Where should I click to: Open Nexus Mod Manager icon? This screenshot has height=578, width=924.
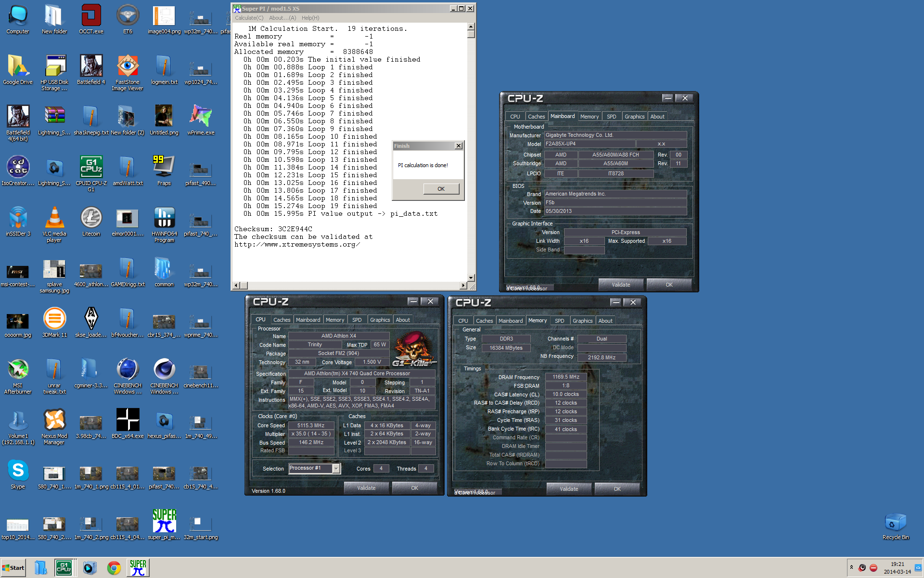[54, 426]
